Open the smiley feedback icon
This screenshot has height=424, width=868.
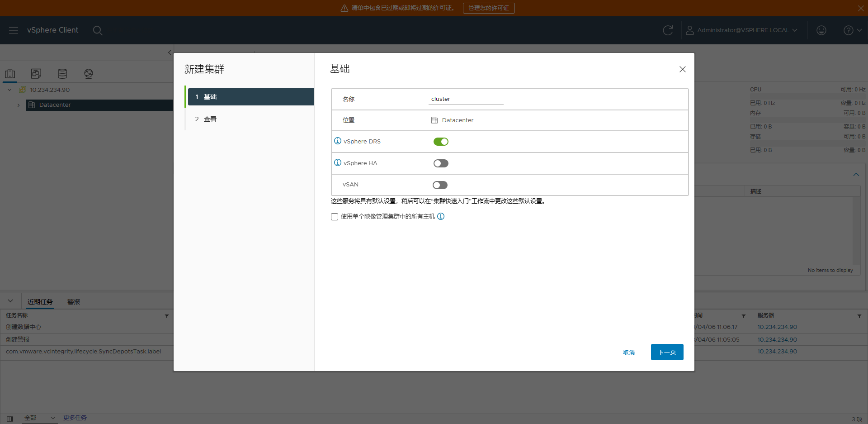point(821,30)
